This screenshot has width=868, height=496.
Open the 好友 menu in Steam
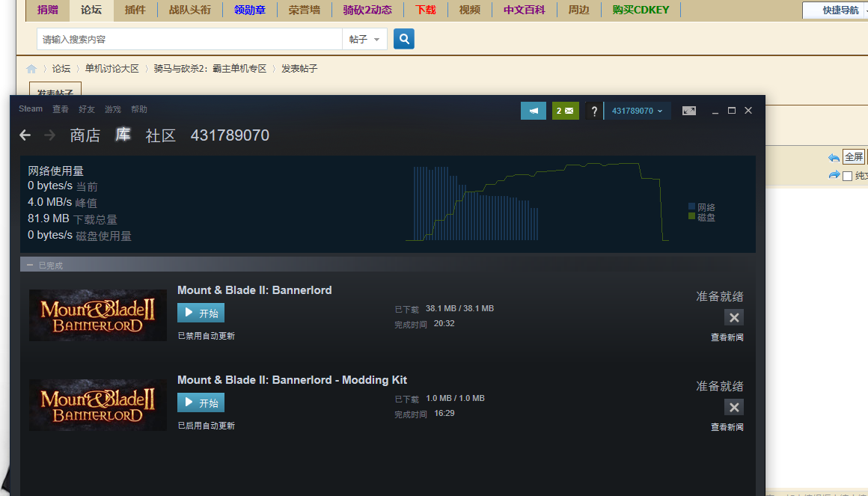86,109
